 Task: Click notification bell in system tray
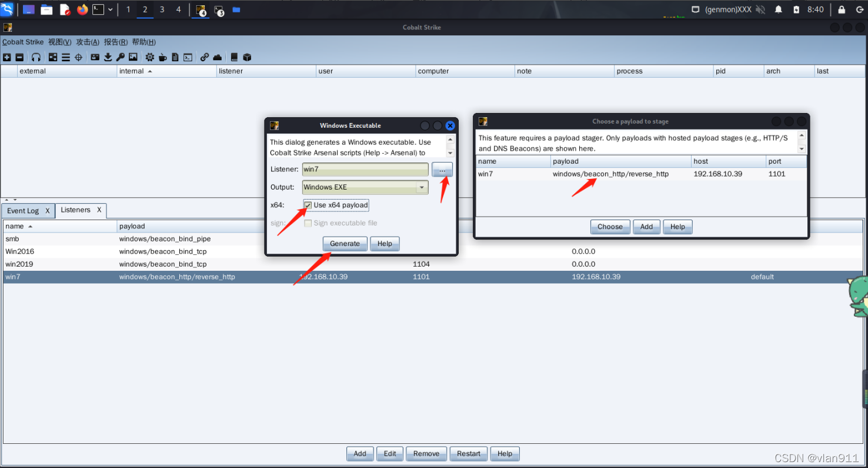pos(778,9)
